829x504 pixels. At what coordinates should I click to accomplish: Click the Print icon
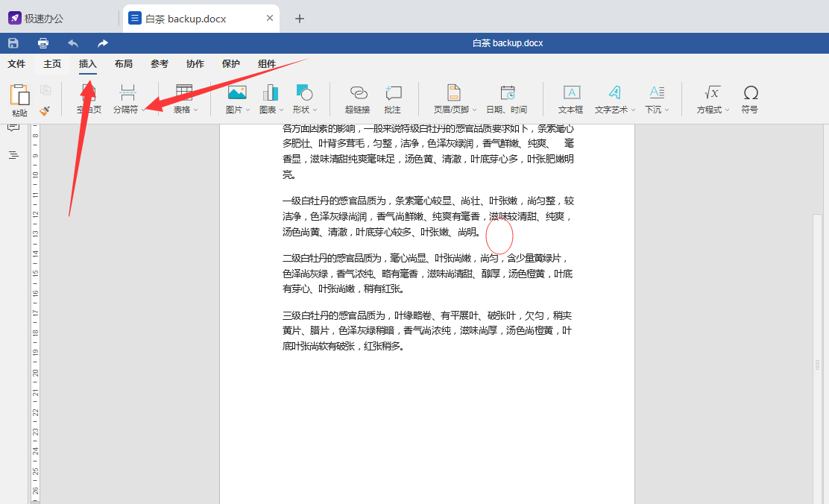point(43,43)
